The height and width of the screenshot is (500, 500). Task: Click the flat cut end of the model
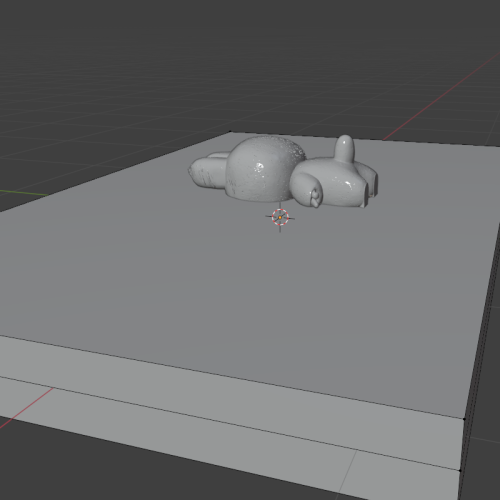click(372, 187)
